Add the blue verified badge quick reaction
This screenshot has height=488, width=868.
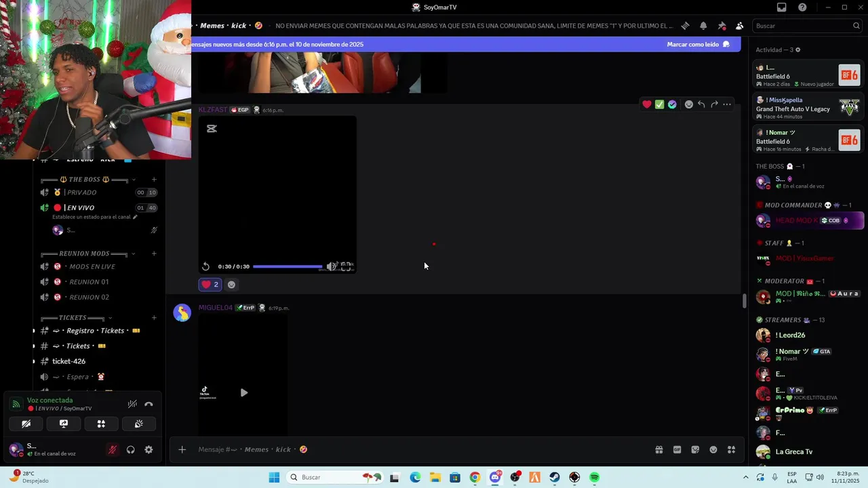(672, 104)
